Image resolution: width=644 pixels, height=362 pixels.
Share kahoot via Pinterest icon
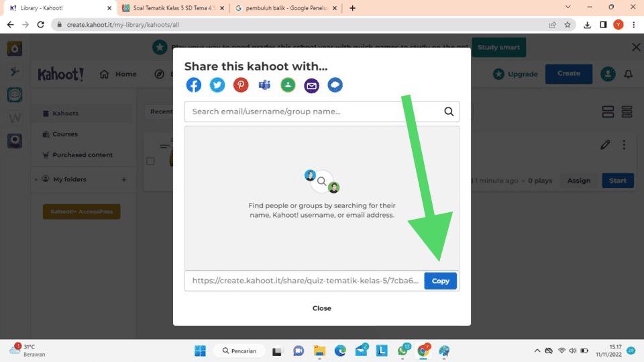241,85
